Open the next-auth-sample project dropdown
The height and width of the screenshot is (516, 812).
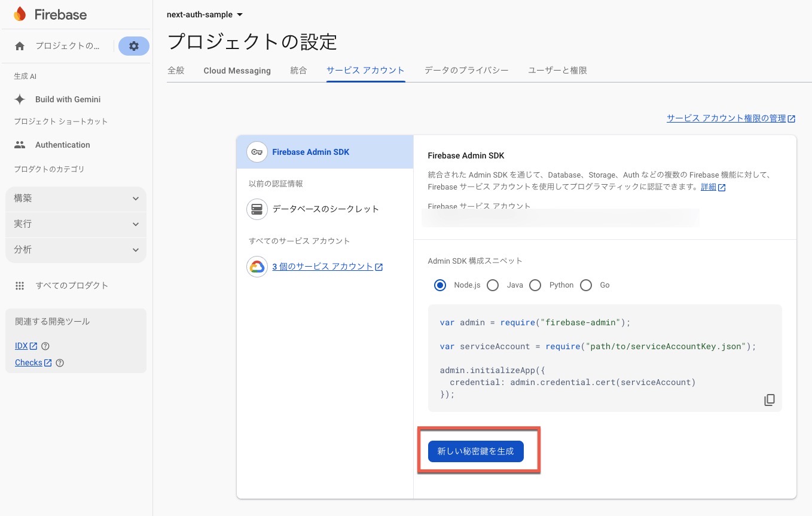(205, 14)
